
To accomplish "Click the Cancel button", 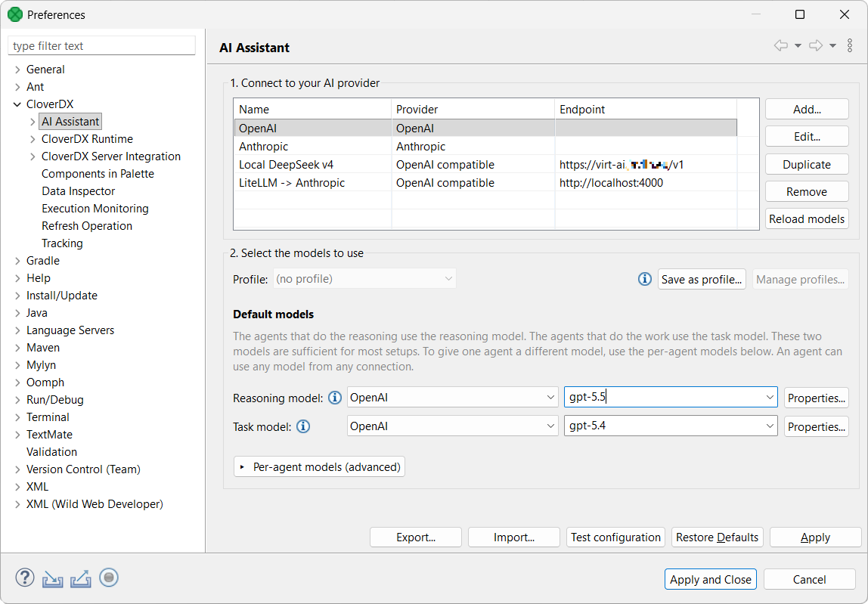I will tap(809, 579).
